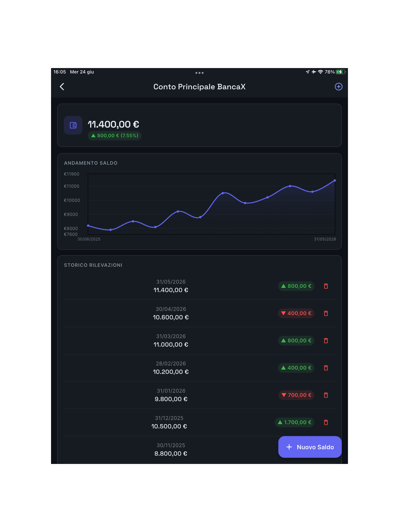
Task: Tap the 30/06/2025 chart start date label
Action: [89, 239]
